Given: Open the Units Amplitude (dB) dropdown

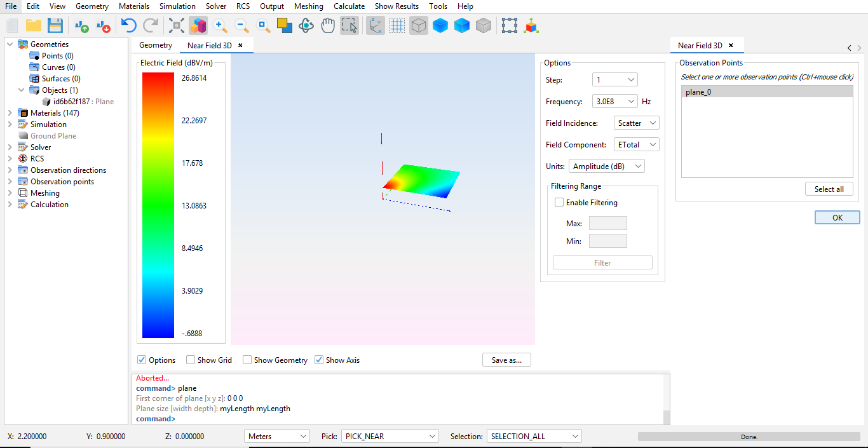Looking at the screenshot, I should point(607,166).
